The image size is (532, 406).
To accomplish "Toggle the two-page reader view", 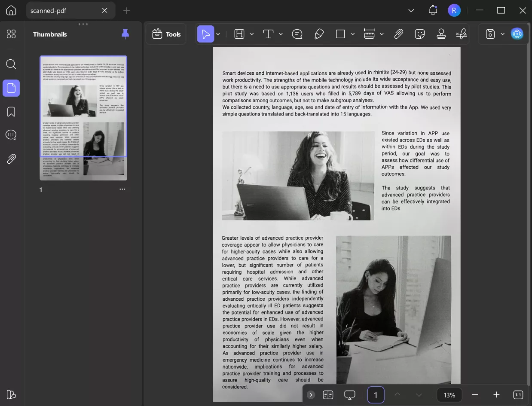I will [328, 395].
